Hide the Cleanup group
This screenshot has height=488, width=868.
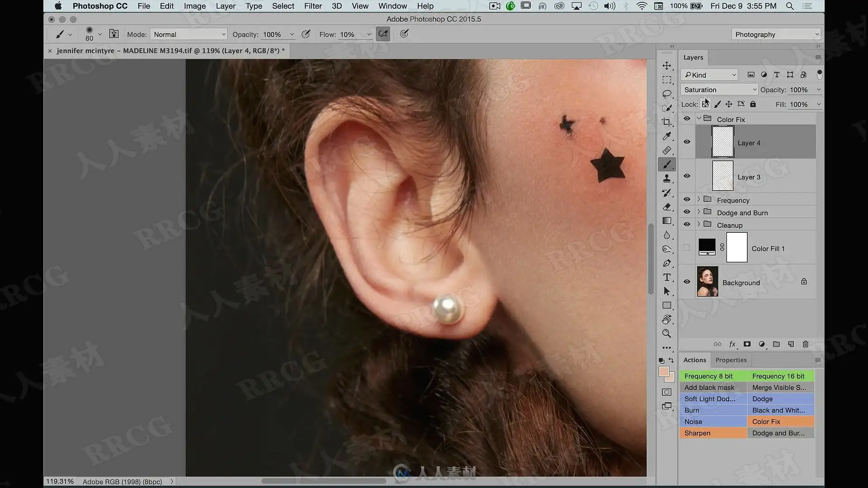687,224
